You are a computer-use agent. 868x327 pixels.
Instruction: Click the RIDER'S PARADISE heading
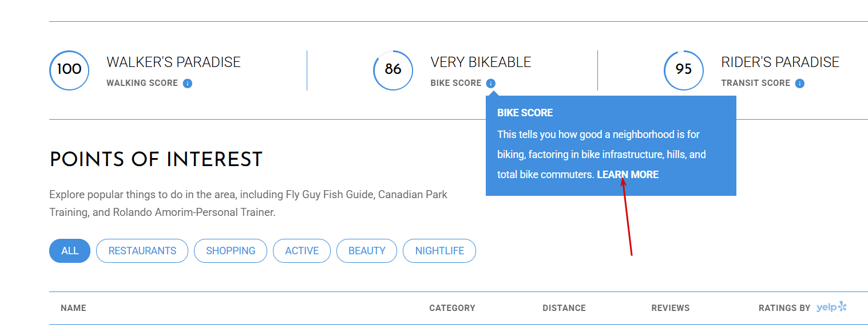tap(780, 62)
